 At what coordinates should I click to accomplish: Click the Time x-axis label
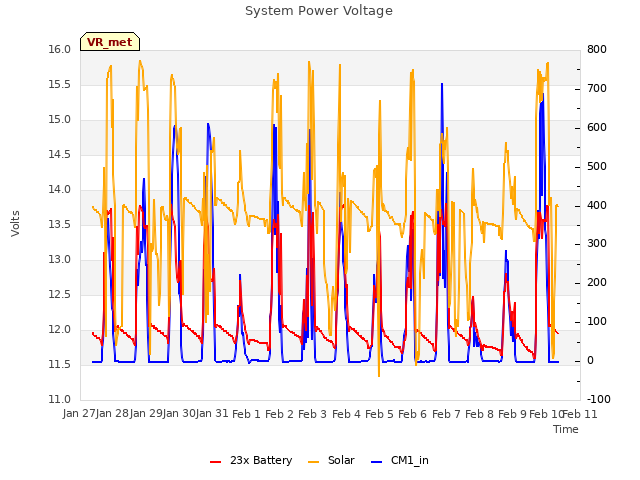566,429
